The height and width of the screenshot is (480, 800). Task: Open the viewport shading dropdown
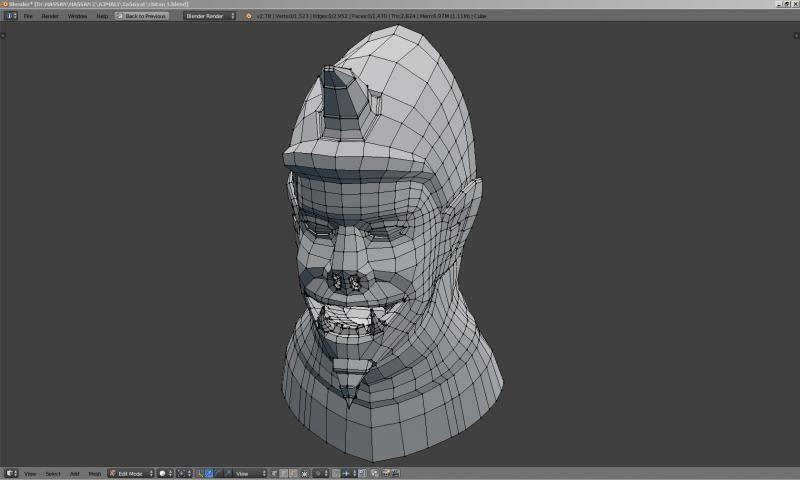click(x=165, y=473)
